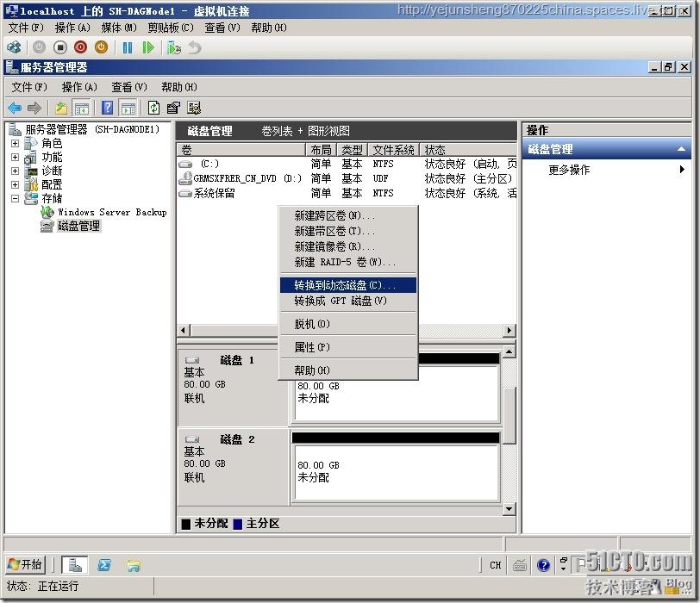
Task: Take a snapshot with the snapshot icon
Action: [x=173, y=47]
